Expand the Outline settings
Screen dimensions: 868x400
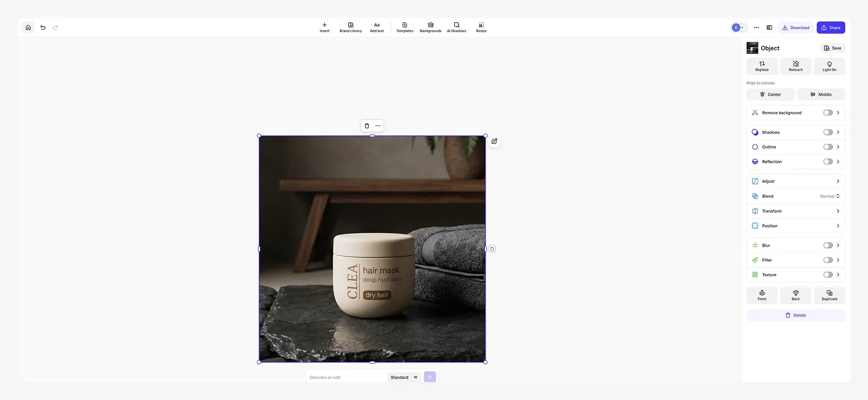(838, 147)
